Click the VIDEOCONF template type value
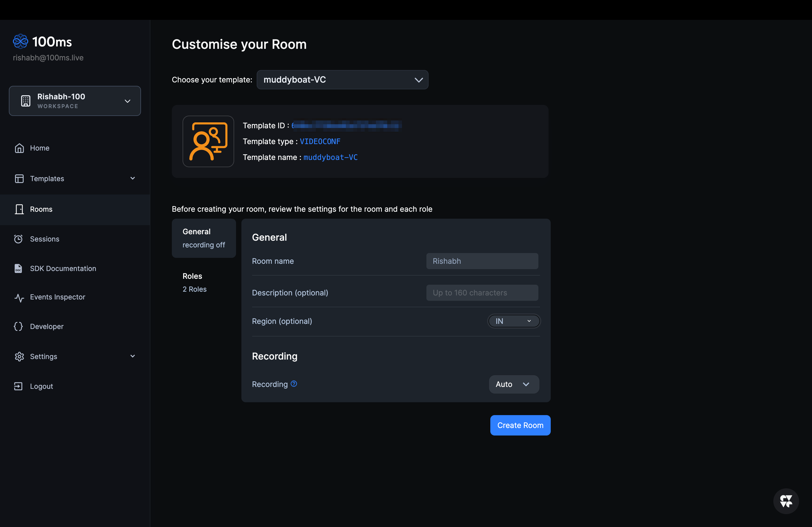The image size is (812, 527). click(320, 141)
